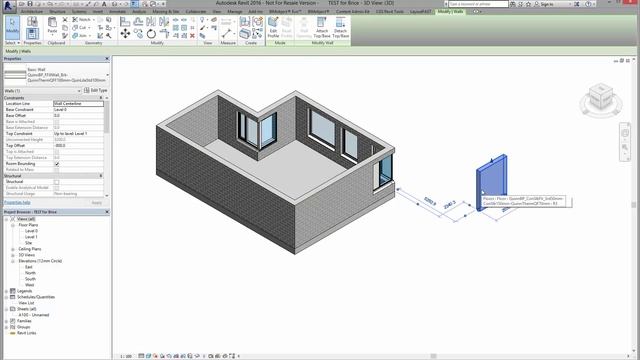Expand the 3D Views tree node
The width and height of the screenshot is (640, 360).
point(13,255)
